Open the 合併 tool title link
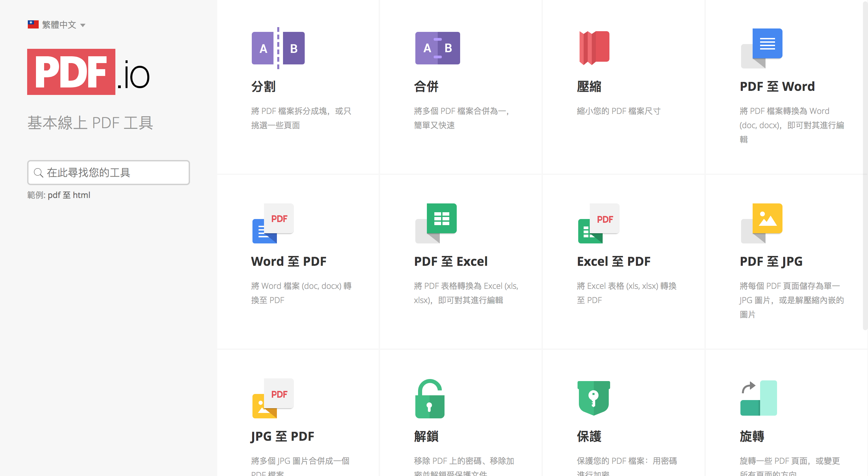Image resolution: width=868 pixels, height=476 pixels. (x=426, y=86)
